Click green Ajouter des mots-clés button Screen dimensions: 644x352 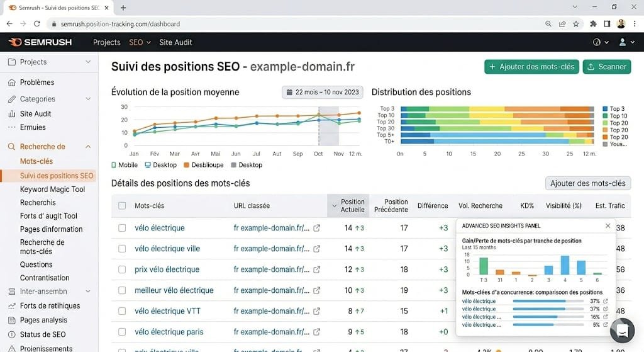coord(531,67)
